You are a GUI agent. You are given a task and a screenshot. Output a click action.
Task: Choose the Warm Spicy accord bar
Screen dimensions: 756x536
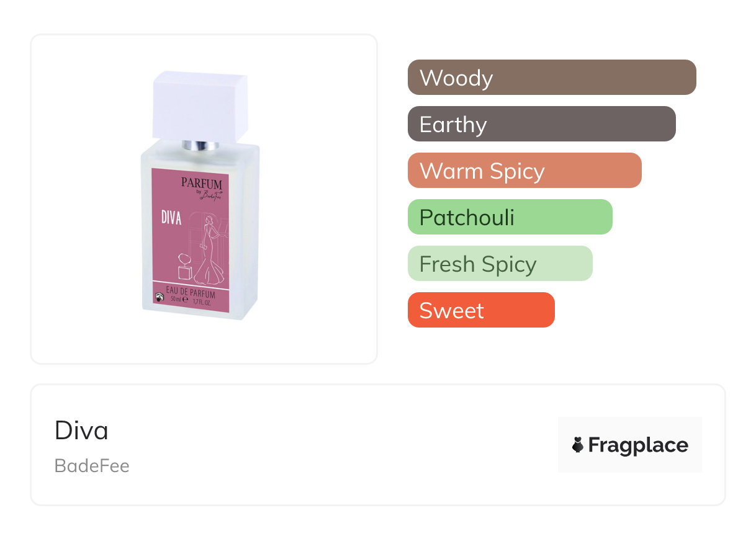coord(524,171)
